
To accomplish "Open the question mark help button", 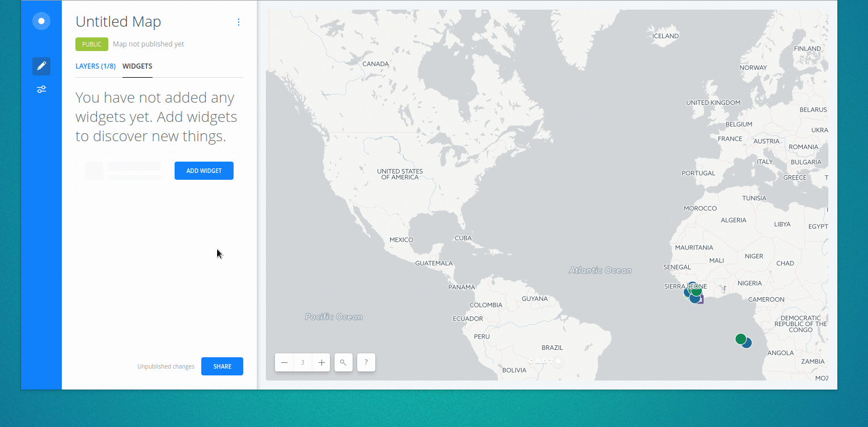I will 366,362.
